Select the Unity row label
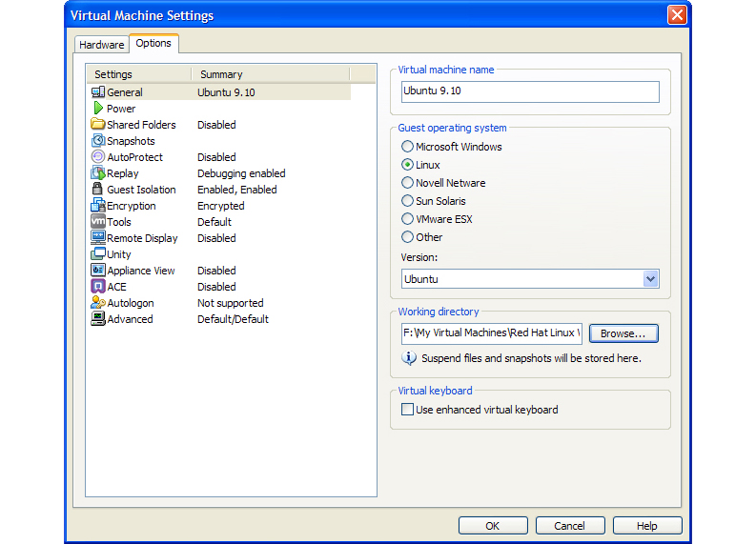Image resolution: width=756 pixels, height=544 pixels. [x=118, y=254]
